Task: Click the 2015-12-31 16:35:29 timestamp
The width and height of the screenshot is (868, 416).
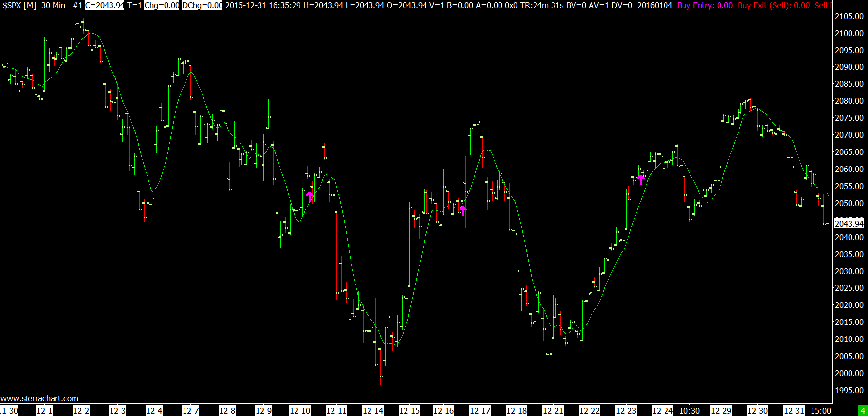Action: 263,5
